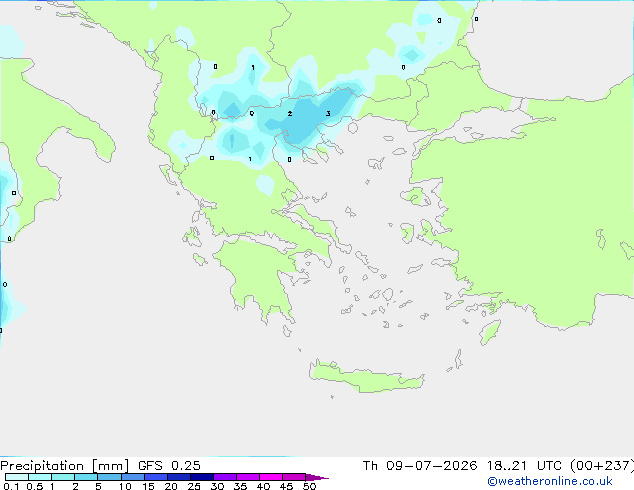Screen dimensions: 634x490
Task: Click the legend label '15'
Action: (148, 486)
